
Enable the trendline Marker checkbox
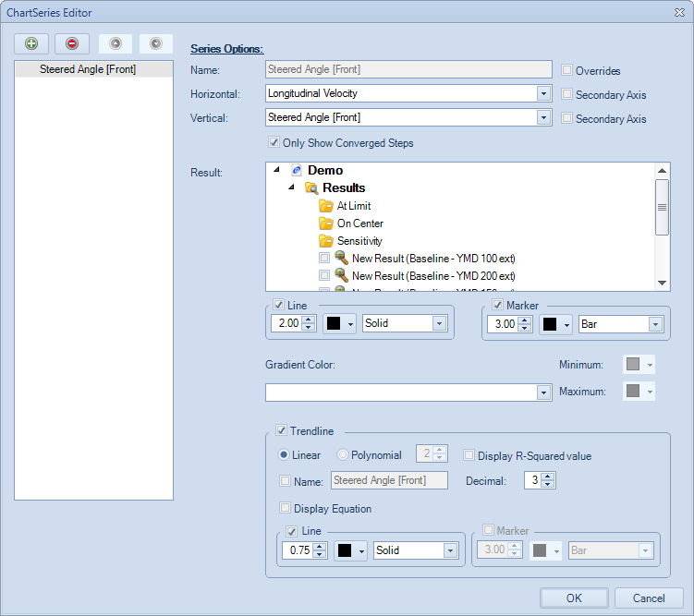[x=488, y=530]
